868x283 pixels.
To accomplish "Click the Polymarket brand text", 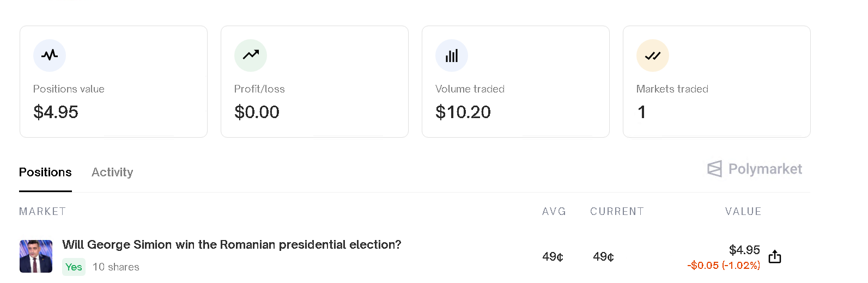I will pos(765,169).
